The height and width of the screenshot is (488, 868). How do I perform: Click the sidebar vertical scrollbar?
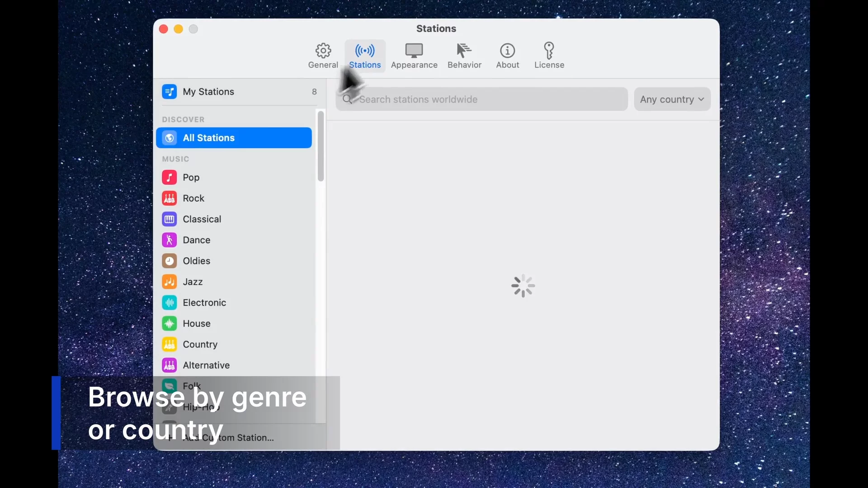(321, 146)
